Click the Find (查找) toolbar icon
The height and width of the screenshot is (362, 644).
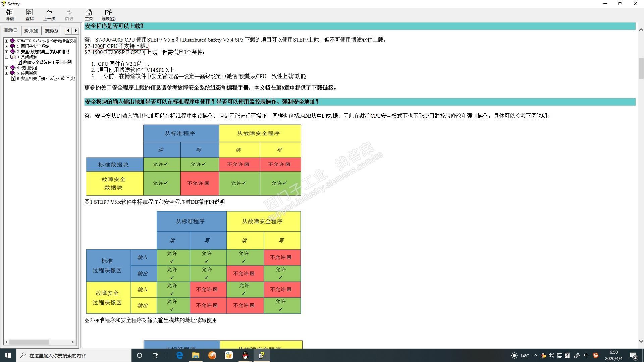tap(30, 15)
